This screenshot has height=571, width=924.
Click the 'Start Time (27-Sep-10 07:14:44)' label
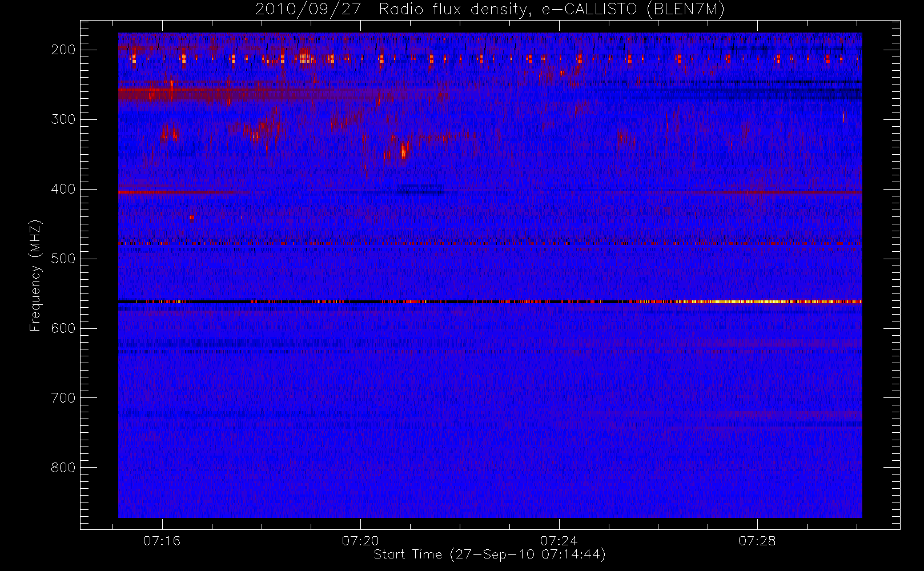(x=489, y=554)
